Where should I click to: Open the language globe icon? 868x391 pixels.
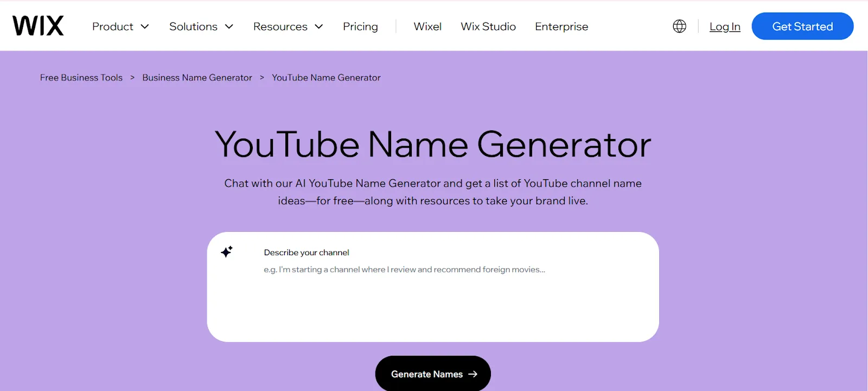(679, 26)
